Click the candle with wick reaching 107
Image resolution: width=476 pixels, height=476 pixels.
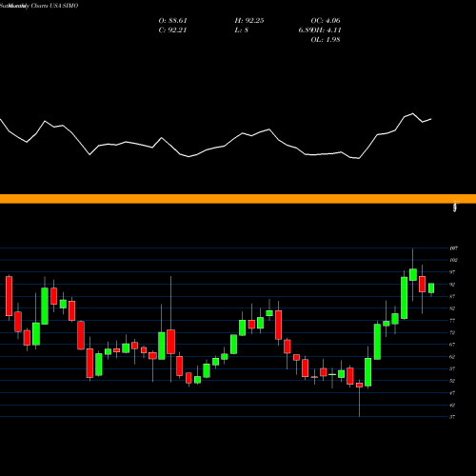(x=413, y=275)
